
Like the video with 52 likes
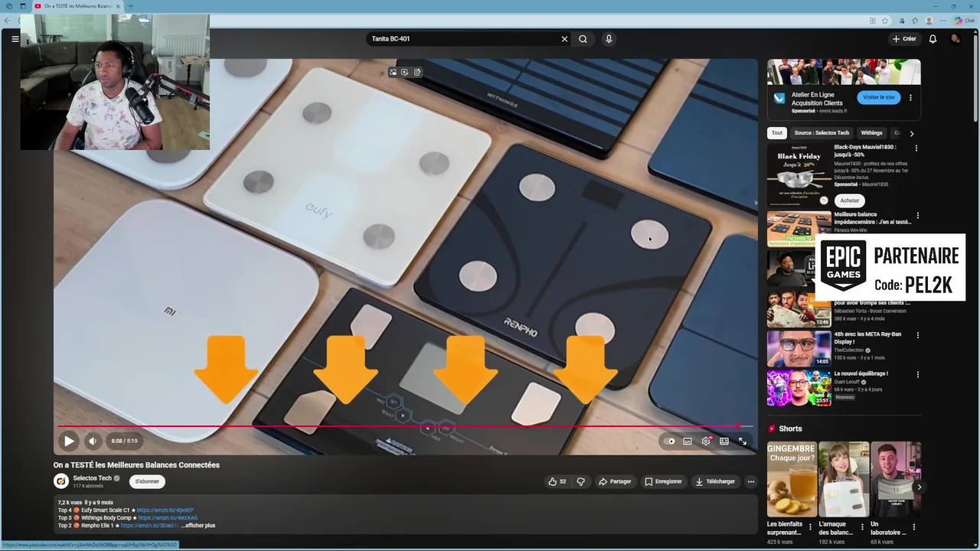tap(557, 481)
